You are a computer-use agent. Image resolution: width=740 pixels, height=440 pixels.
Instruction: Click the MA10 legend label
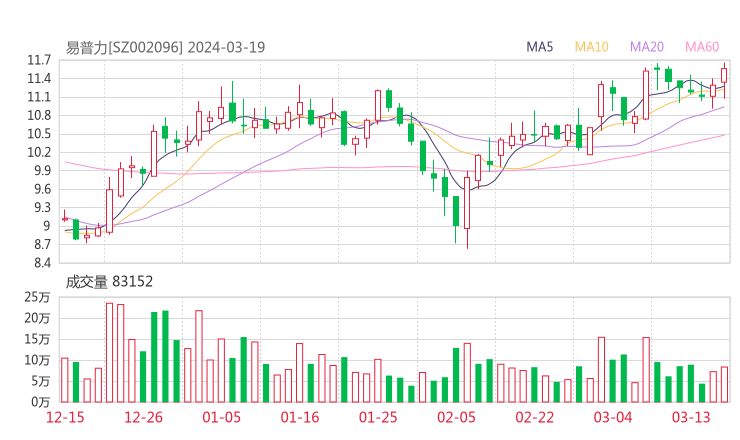[x=591, y=47]
